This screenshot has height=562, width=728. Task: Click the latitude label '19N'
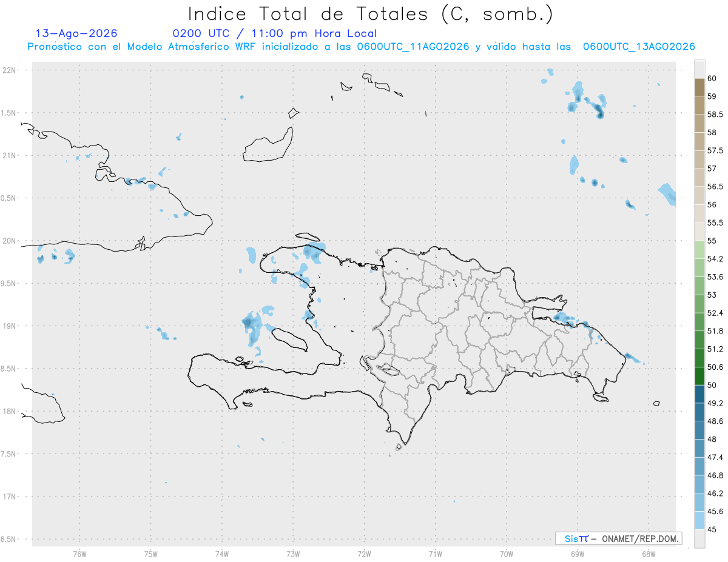click(9, 326)
